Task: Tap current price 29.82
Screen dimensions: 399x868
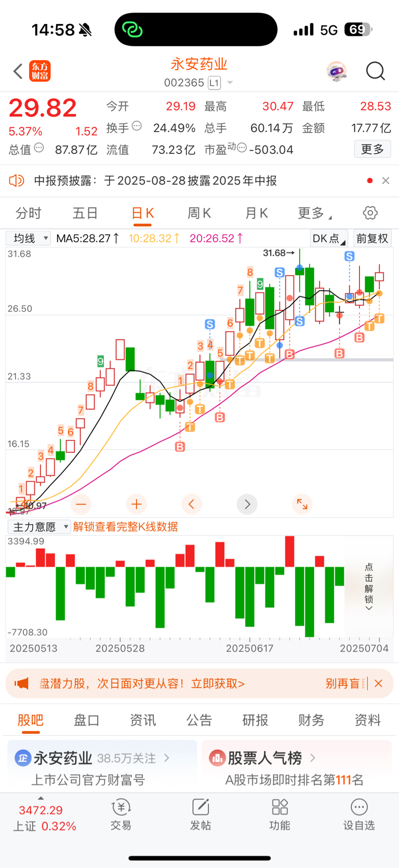Action: pyautogui.click(x=43, y=108)
